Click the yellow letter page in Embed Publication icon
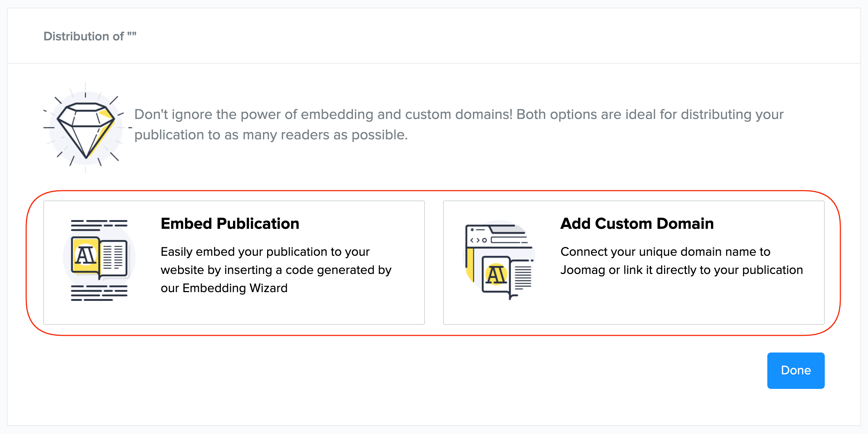Image resolution: width=868 pixels, height=434 pixels. point(85,255)
